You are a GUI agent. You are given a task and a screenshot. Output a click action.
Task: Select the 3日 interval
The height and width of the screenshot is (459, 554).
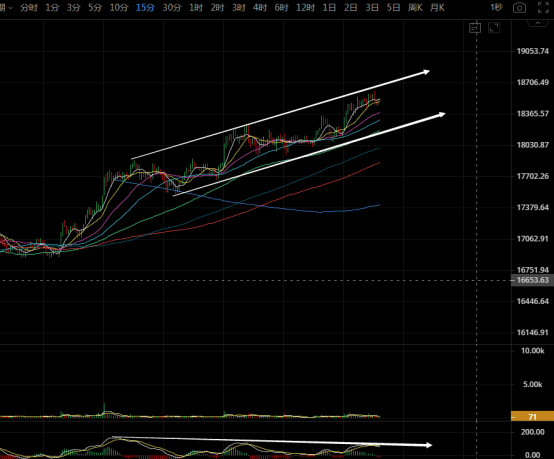tap(372, 7)
